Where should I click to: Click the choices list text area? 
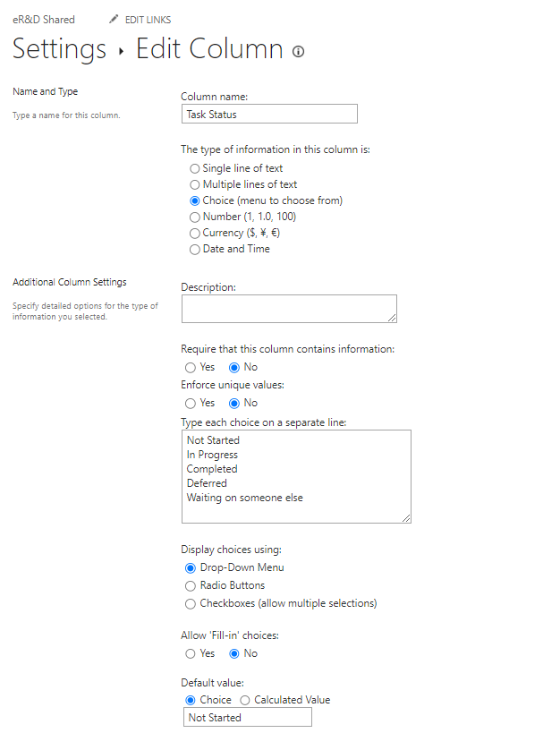pos(295,474)
